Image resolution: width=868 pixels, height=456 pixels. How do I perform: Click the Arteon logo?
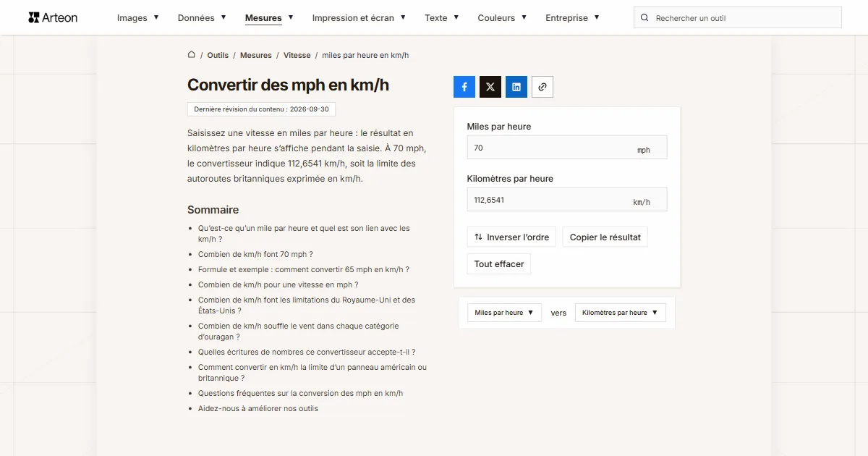[x=53, y=17]
